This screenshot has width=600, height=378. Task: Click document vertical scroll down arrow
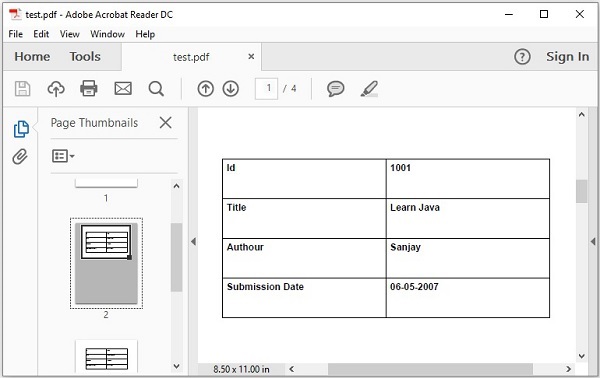(x=582, y=356)
